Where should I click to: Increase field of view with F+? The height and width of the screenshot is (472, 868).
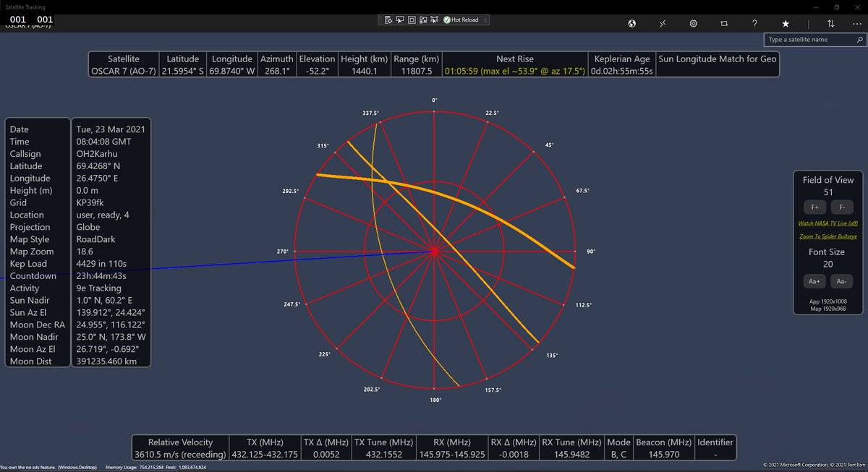(x=814, y=207)
